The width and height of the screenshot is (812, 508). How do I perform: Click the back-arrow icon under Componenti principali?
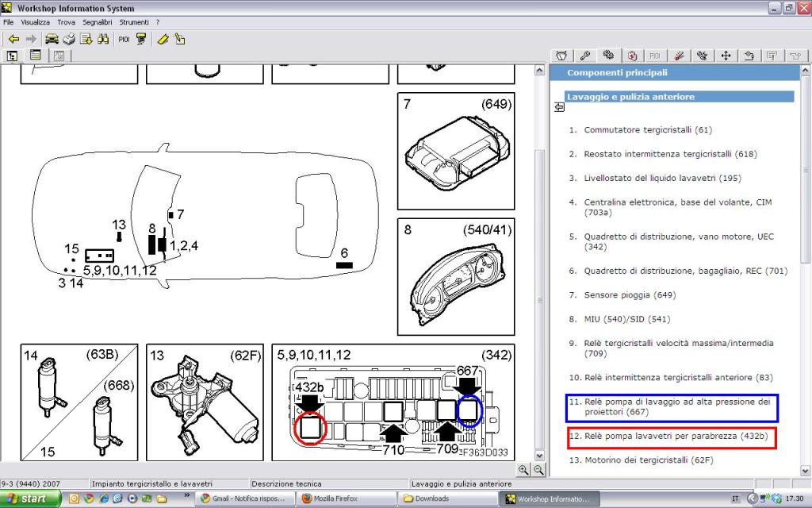coord(559,107)
